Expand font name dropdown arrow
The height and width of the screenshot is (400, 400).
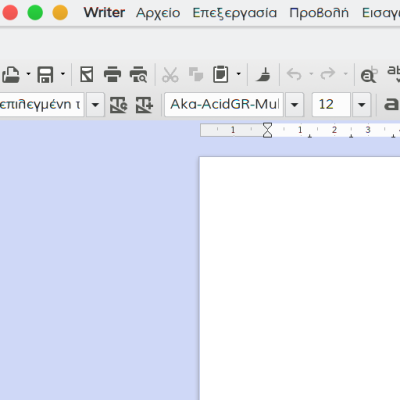click(x=294, y=105)
